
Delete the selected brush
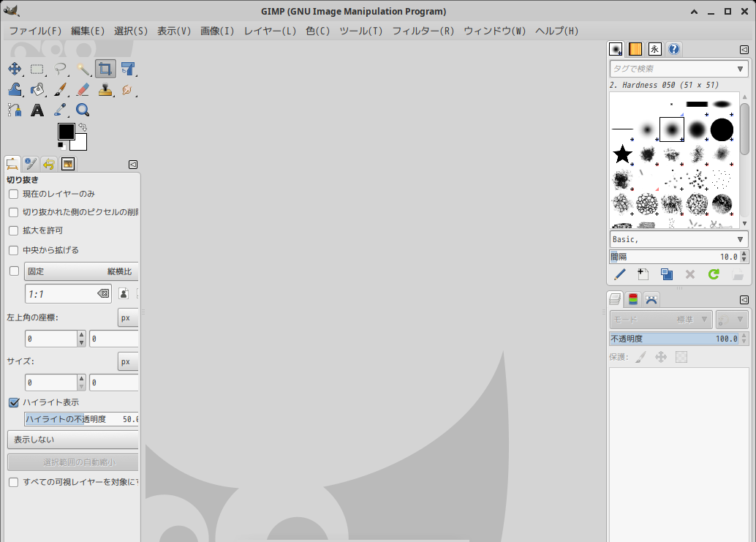(x=690, y=274)
